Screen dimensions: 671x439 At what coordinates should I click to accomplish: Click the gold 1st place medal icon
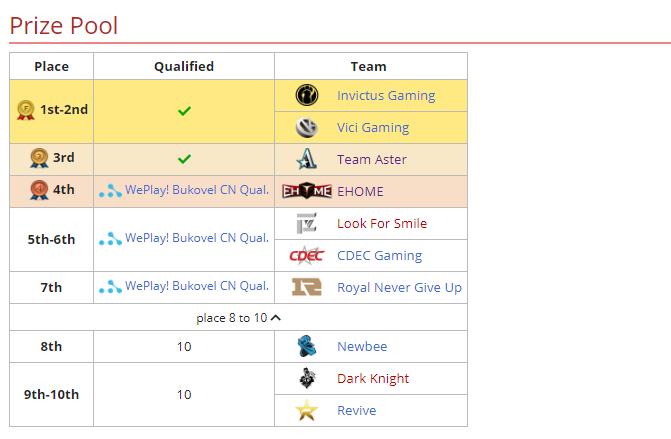(x=26, y=110)
